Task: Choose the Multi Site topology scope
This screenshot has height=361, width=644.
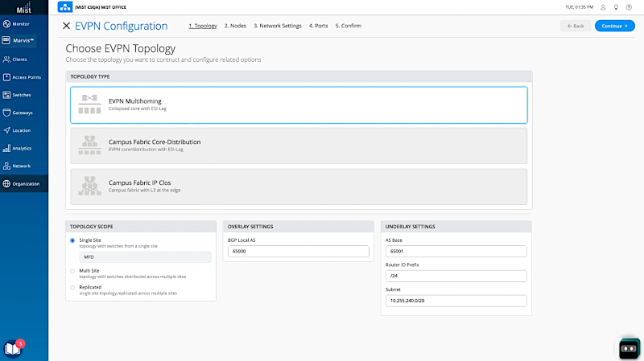Action: (73, 271)
